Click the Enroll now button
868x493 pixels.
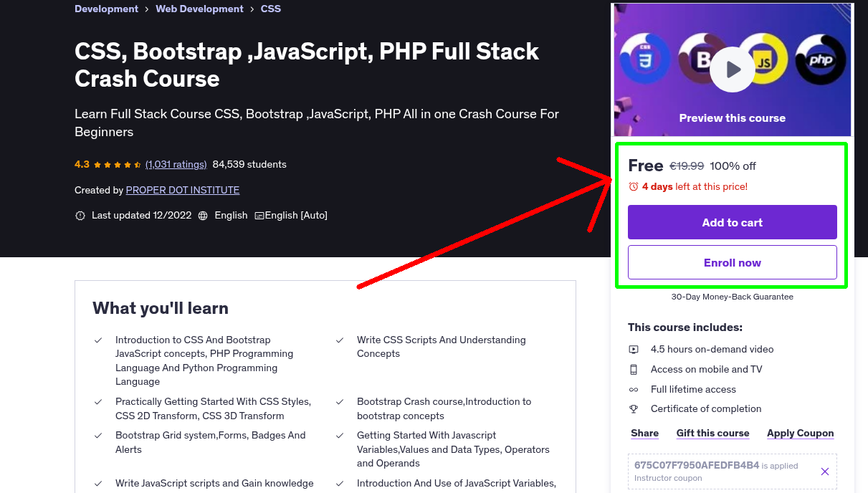[733, 262]
